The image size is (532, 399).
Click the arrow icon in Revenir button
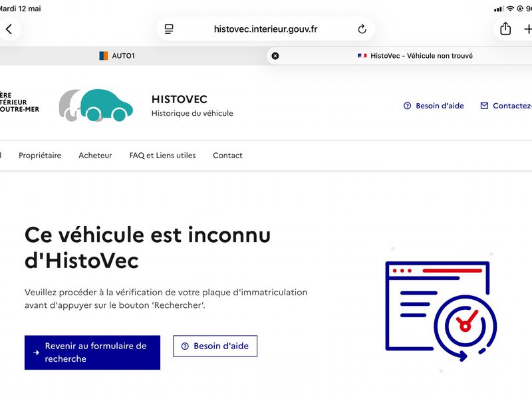[x=36, y=352]
